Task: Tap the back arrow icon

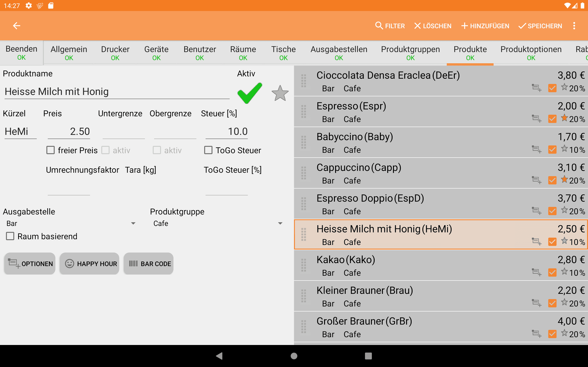Action: click(x=17, y=25)
